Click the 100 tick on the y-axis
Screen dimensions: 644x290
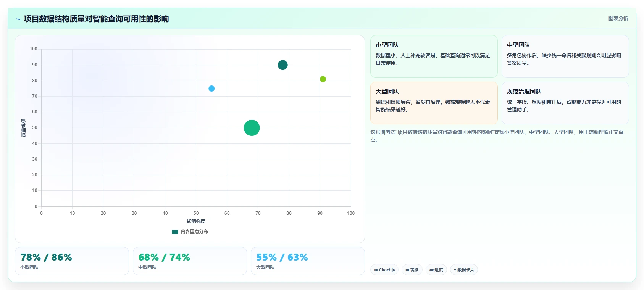34,49
